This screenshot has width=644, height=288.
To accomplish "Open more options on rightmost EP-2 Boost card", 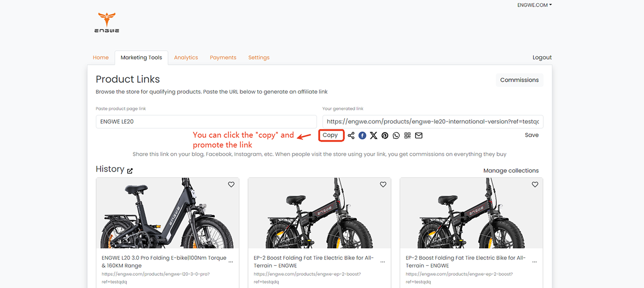I will pyautogui.click(x=534, y=262).
